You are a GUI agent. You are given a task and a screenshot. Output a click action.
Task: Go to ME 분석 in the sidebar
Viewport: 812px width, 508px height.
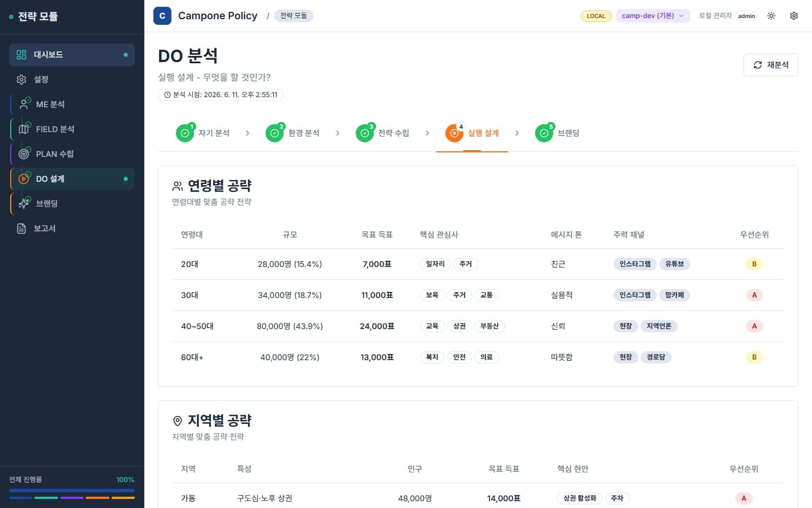point(72,104)
